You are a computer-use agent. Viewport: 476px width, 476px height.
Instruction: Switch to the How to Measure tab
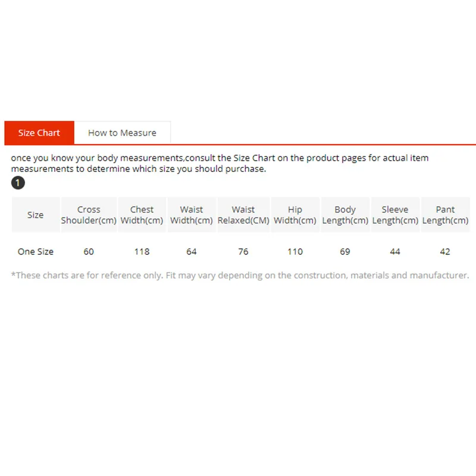(x=123, y=133)
